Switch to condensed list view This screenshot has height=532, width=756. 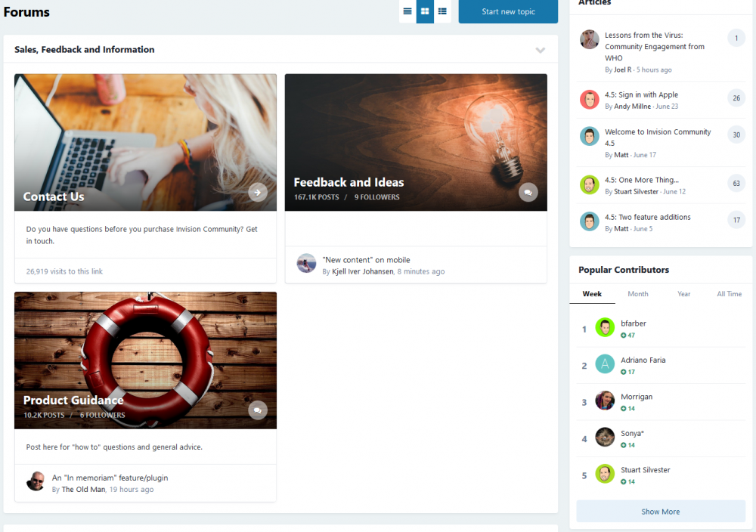407,11
